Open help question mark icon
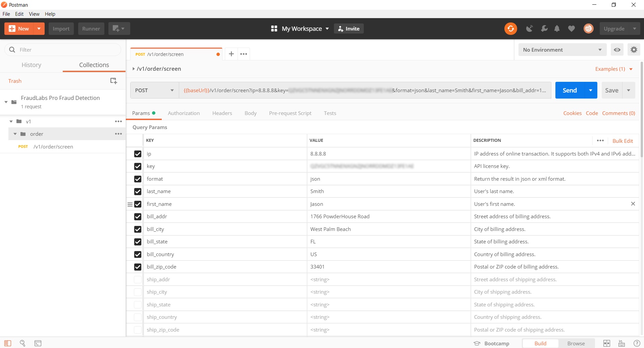 coord(637,343)
